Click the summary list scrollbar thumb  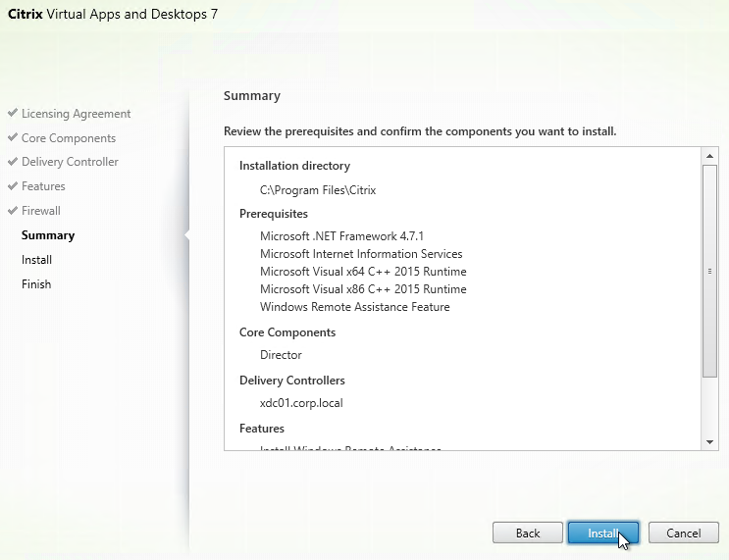pos(709,271)
